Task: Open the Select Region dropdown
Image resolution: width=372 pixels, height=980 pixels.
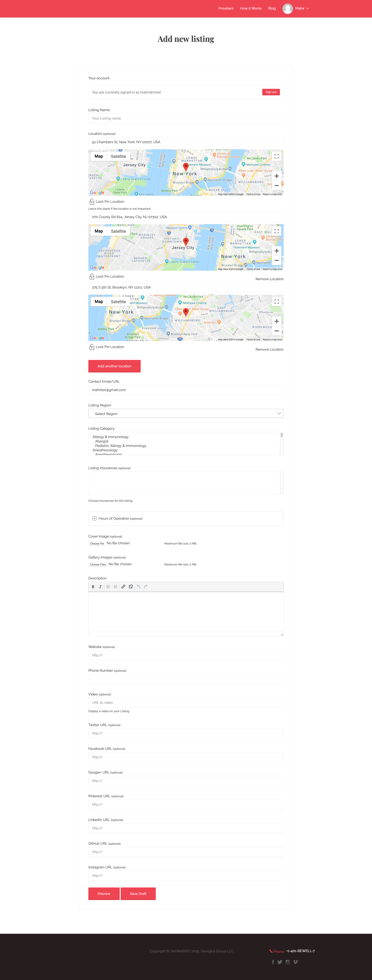Action: click(186, 414)
